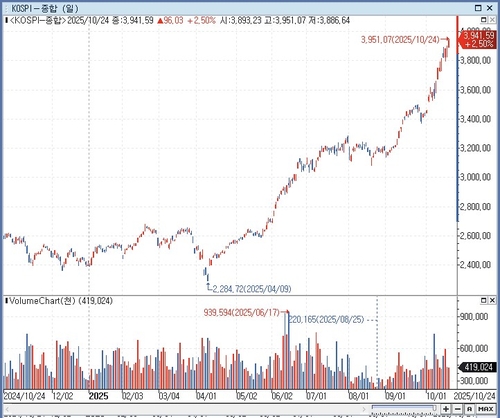Click the horizontal scrollbar track
Viewport: 500px width, 418px height.
click(x=186, y=409)
